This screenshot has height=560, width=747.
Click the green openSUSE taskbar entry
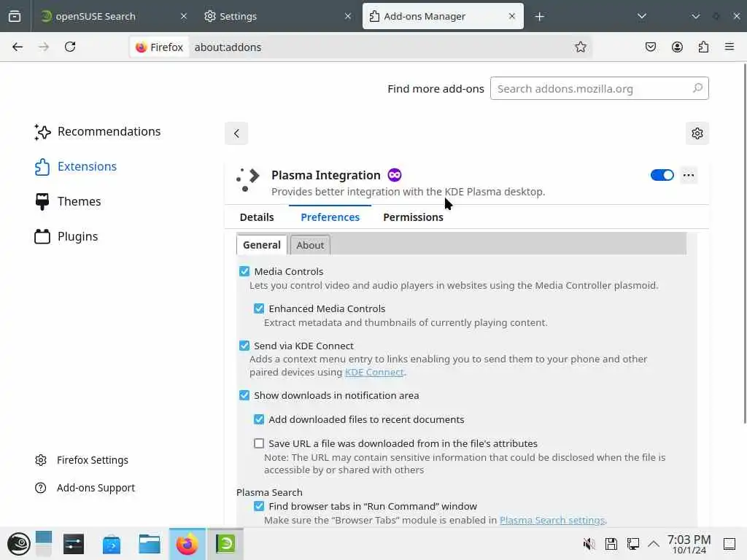tap(225, 543)
